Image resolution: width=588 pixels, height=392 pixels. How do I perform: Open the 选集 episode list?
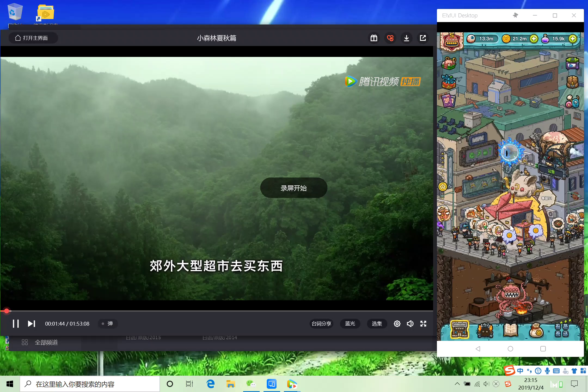377,324
